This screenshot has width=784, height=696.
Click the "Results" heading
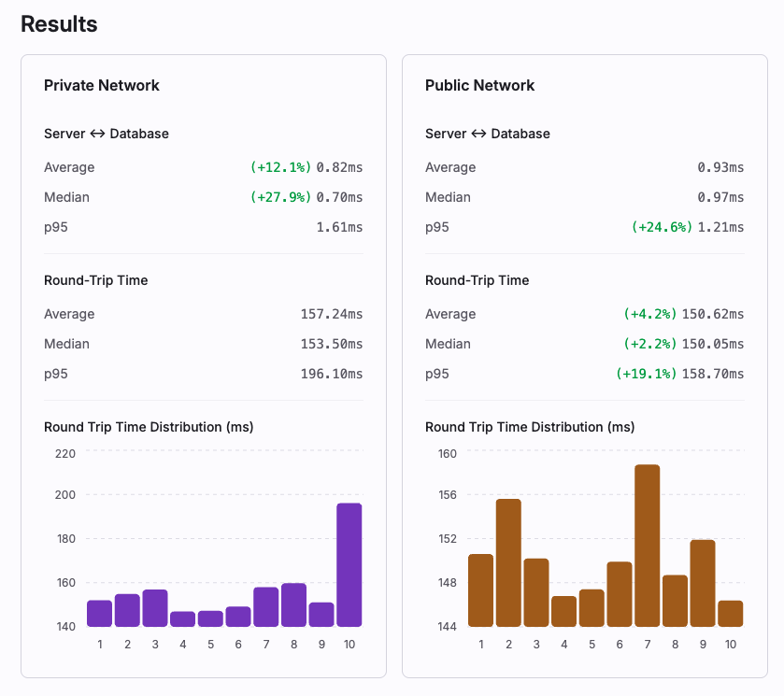[x=59, y=24]
